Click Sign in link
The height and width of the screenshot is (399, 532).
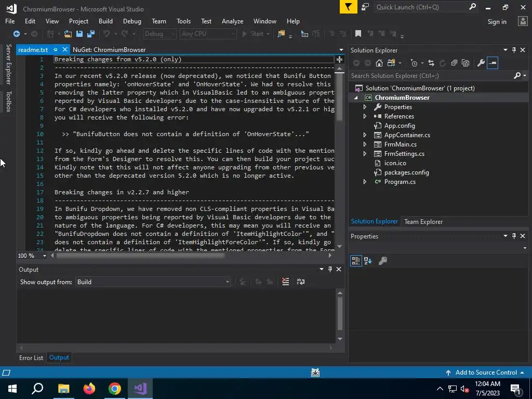[x=497, y=22]
